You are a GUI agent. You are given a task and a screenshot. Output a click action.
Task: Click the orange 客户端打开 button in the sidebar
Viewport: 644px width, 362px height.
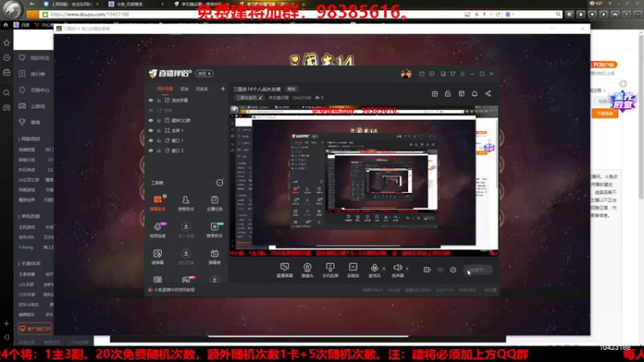pyautogui.click(x=35, y=329)
